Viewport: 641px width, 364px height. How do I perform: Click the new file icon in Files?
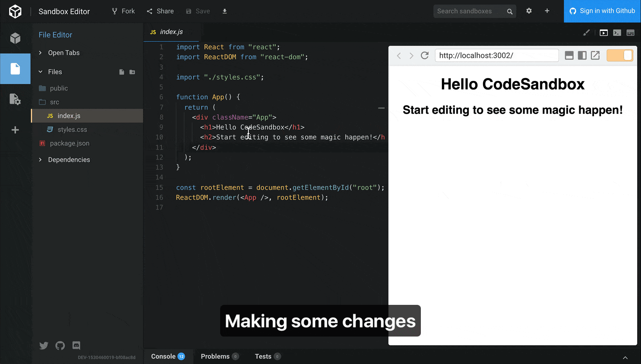(x=122, y=72)
